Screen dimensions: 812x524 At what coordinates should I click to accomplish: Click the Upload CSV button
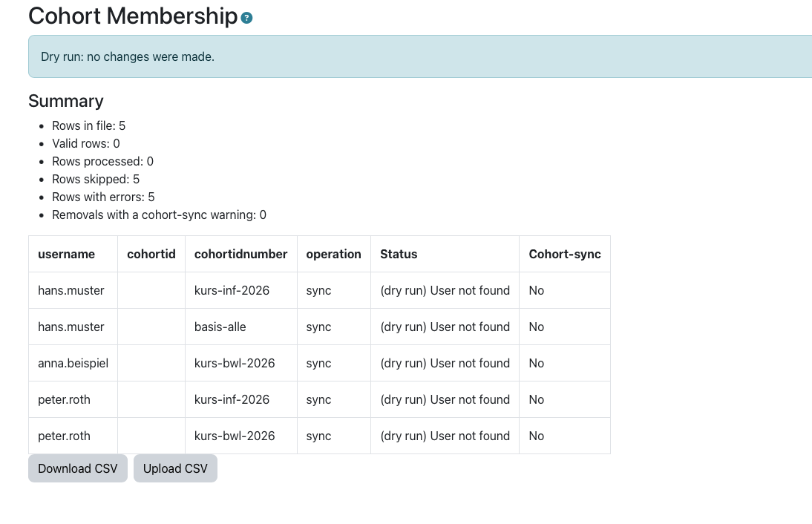coord(176,468)
